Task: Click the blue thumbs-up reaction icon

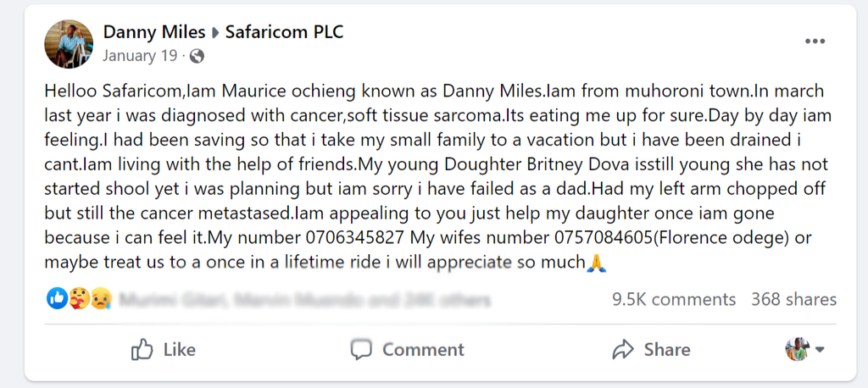Action: click(x=57, y=299)
